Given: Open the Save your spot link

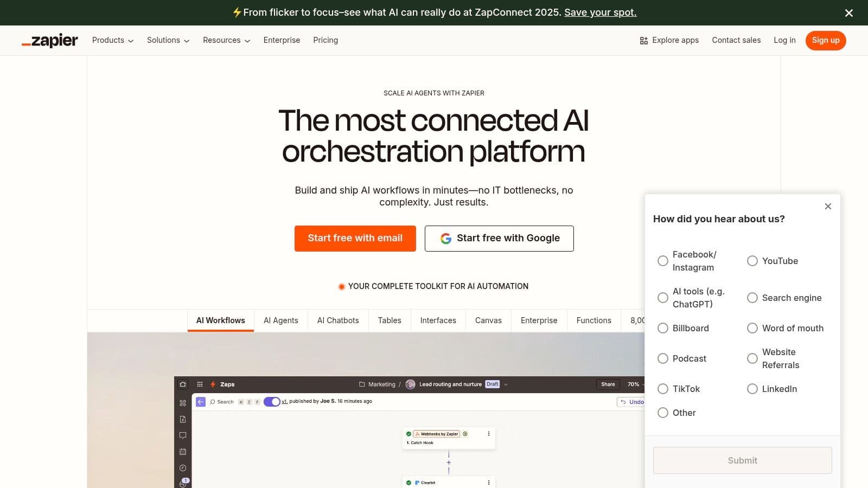Looking at the screenshot, I should (599, 12).
